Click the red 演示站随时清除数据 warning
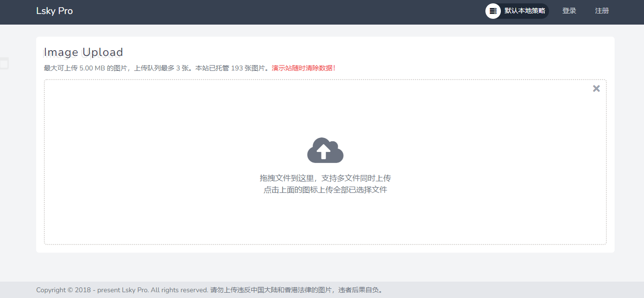The width and height of the screenshot is (644, 298). (x=303, y=68)
